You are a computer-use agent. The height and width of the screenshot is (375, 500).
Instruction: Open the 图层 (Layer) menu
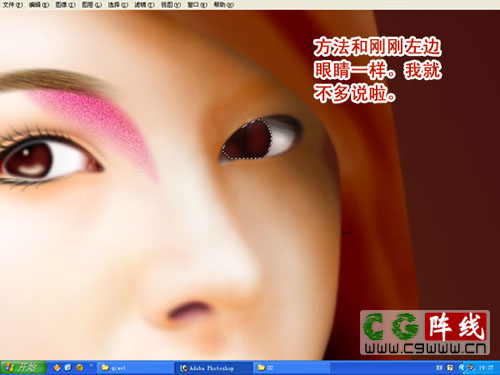[92, 5]
